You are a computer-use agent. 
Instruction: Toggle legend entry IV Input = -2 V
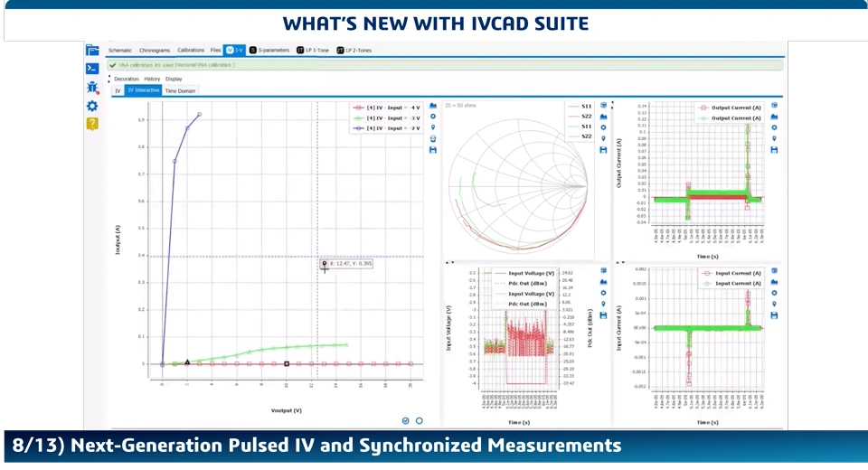[x=387, y=127]
